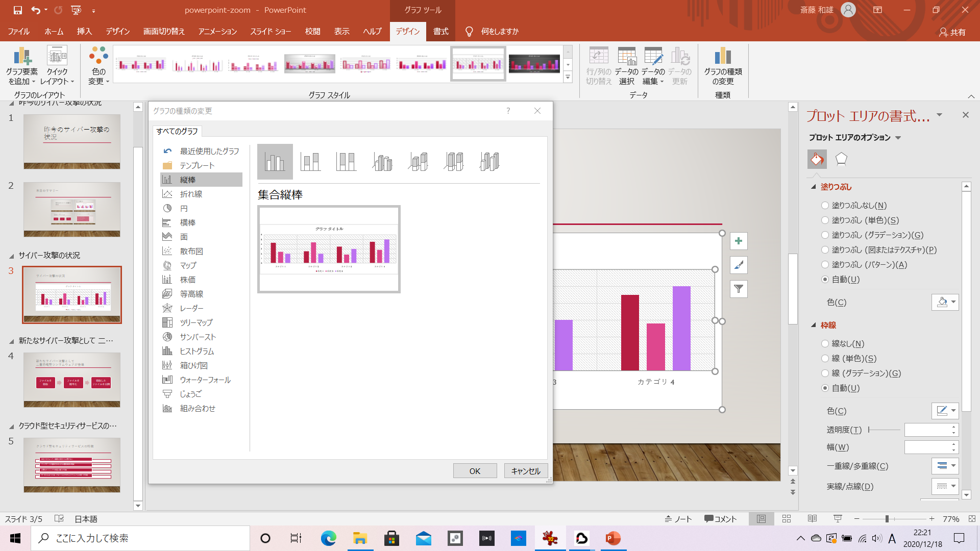Screen dimensions: 980x551
Task: Expand the chart styles gallery arrow
Action: pyautogui.click(x=568, y=77)
